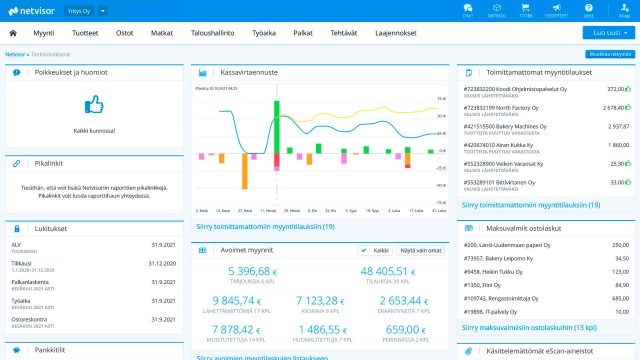Click the tall green cash flow bar
This screenshot has width=640, height=360.
click(x=277, y=127)
